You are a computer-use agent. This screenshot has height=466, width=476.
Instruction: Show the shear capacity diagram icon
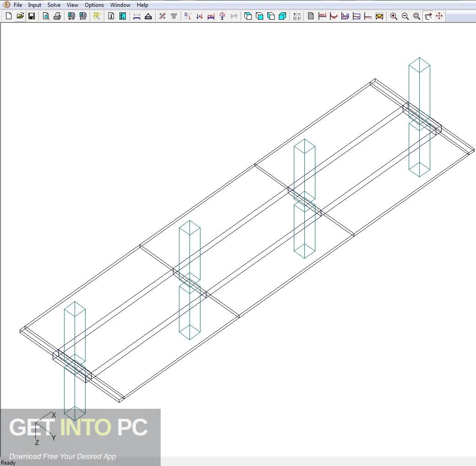click(357, 16)
